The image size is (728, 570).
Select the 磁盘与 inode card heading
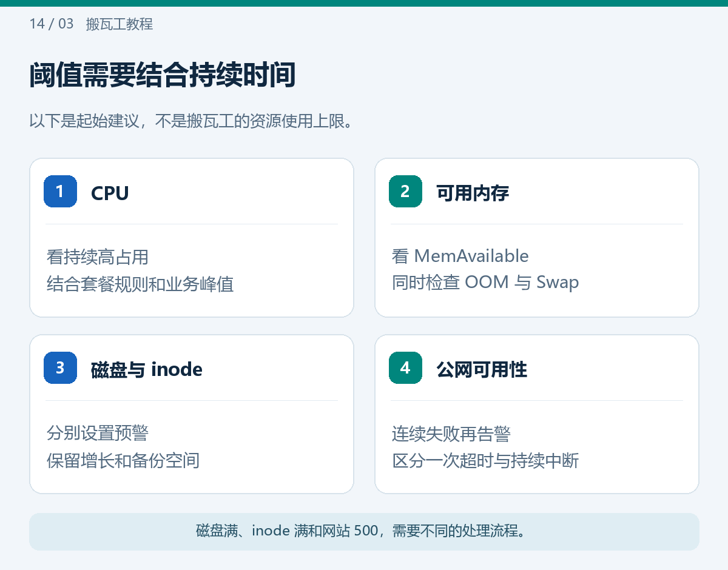click(x=147, y=369)
